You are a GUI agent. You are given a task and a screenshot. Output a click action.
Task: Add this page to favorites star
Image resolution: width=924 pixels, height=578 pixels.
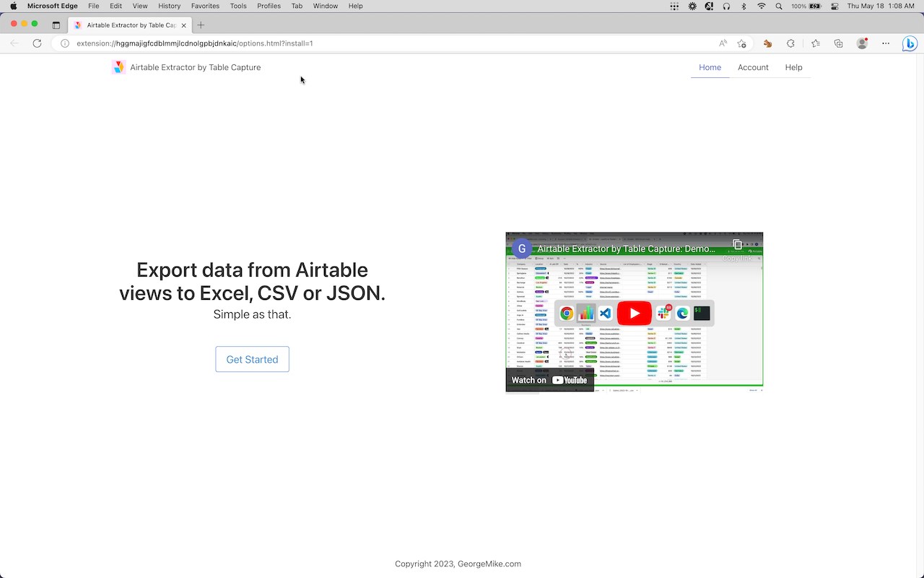[741, 43]
